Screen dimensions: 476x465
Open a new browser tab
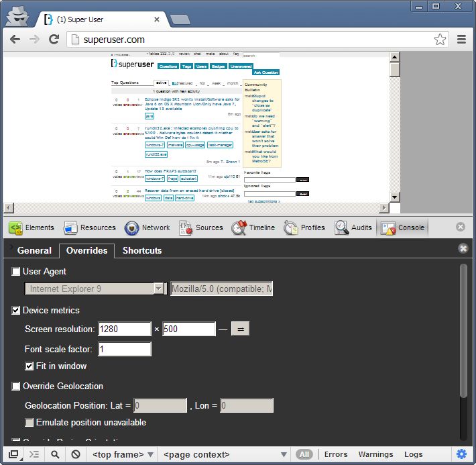[x=180, y=19]
